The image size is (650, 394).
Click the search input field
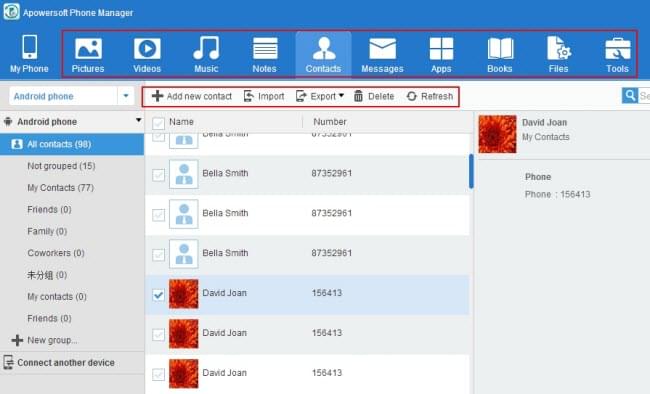[644, 96]
